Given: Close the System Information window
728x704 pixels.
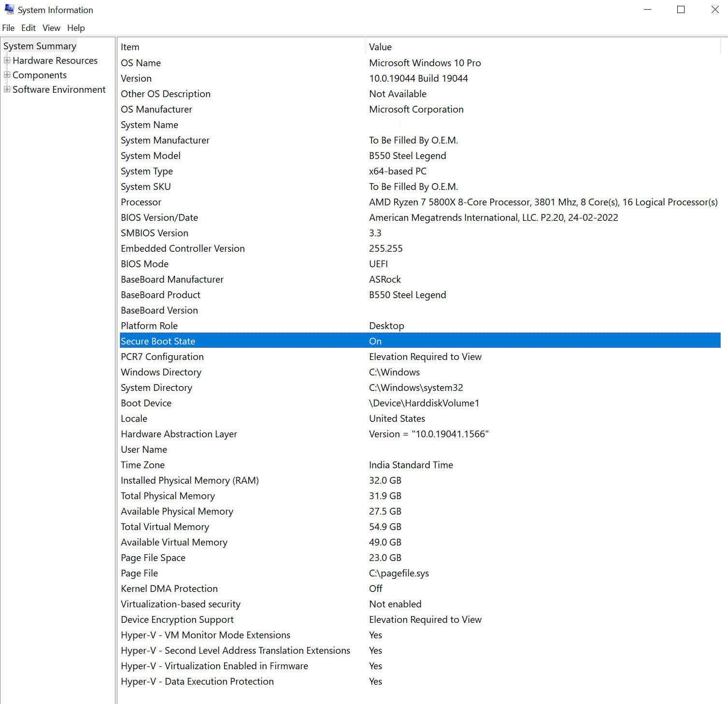Looking at the screenshot, I should point(715,10).
